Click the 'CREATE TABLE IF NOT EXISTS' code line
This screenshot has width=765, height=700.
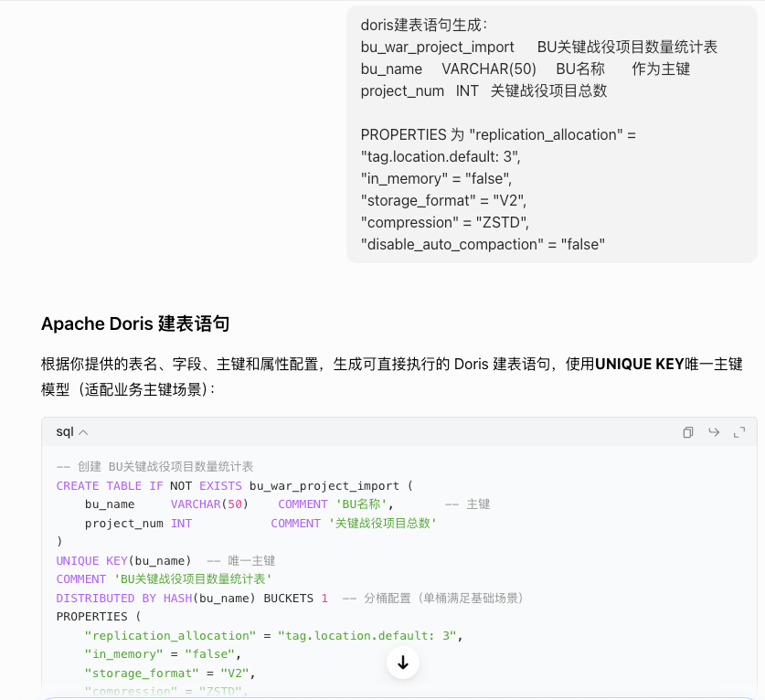235,486
